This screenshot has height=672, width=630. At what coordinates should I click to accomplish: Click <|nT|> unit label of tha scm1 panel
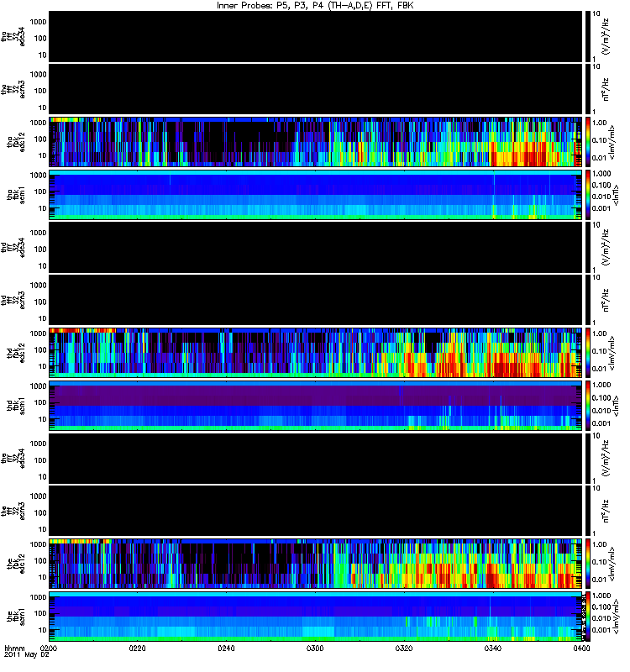pyautogui.click(x=617, y=195)
